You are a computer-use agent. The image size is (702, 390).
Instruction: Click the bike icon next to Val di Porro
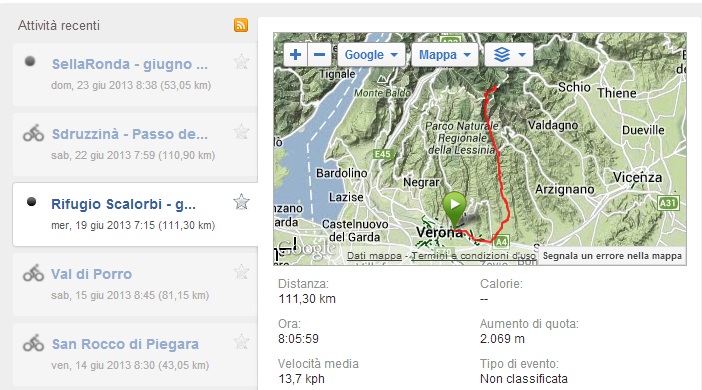[x=34, y=273]
